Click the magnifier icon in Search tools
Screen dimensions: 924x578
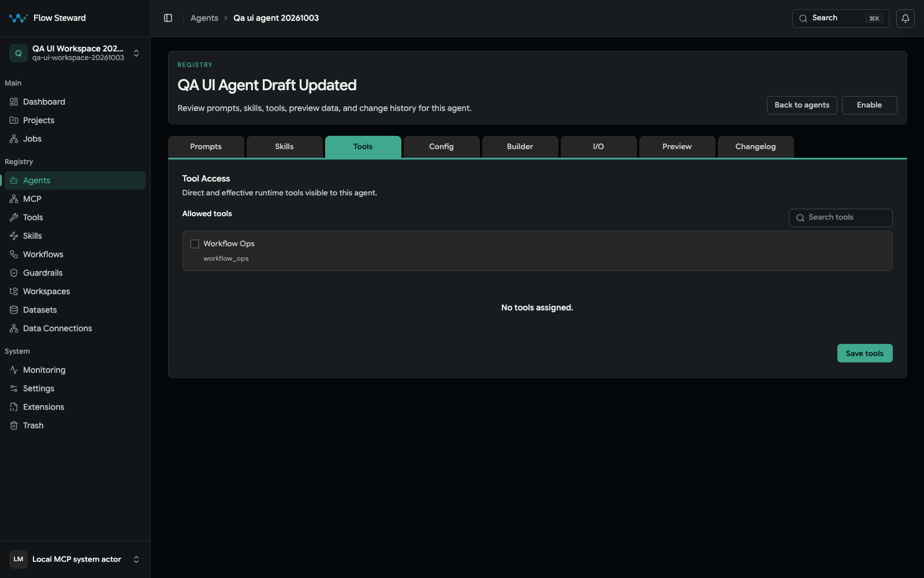coord(800,218)
